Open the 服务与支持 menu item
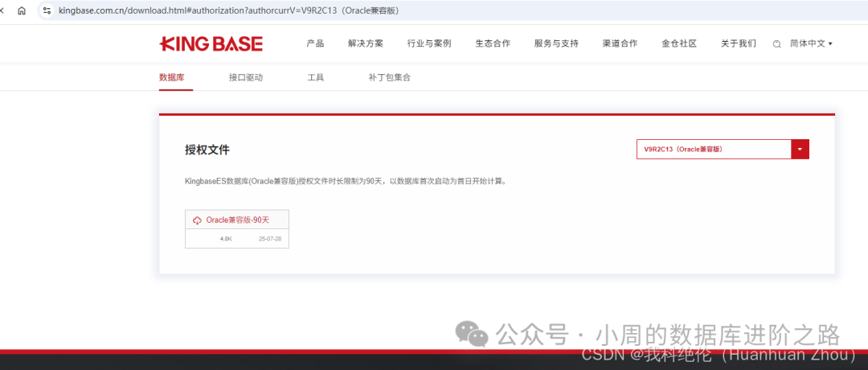The width and height of the screenshot is (868, 370). pyautogui.click(x=556, y=43)
